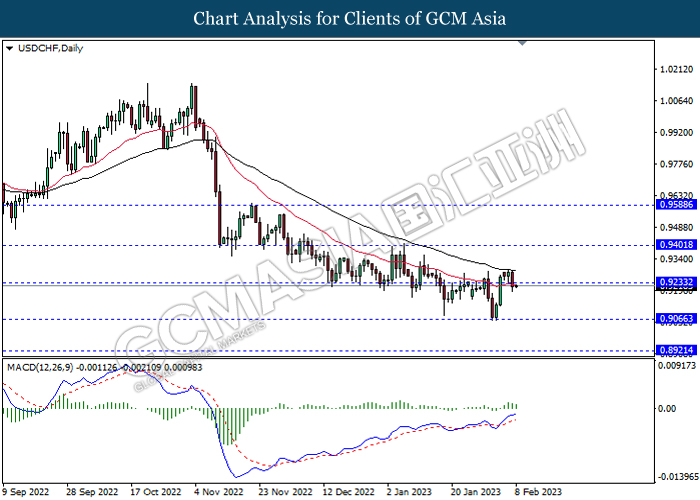The width and height of the screenshot is (700, 500).
Task: Click the chart shift triangle marker at top
Action: (x=522, y=43)
